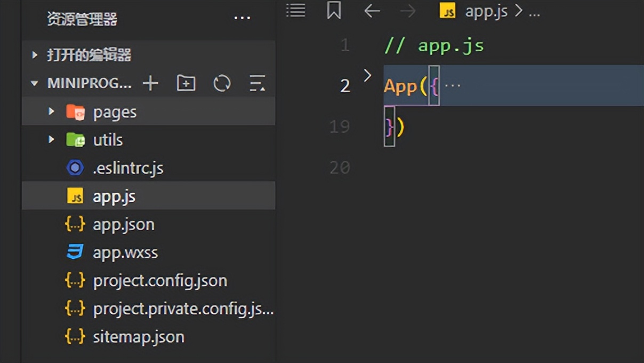Open project.config.json file
644x363 pixels.
[x=160, y=281]
